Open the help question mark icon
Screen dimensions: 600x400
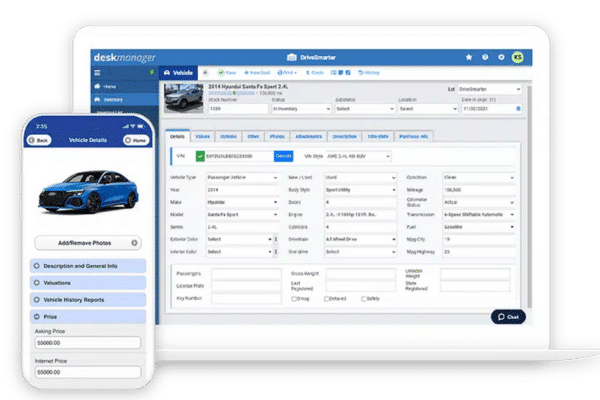tap(485, 57)
